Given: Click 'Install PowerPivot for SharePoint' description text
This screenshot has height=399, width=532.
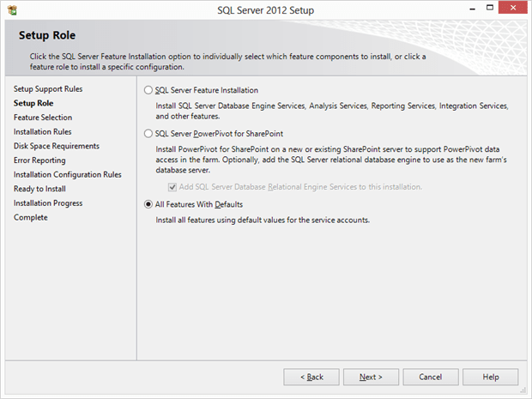Looking at the screenshot, I should (x=331, y=160).
